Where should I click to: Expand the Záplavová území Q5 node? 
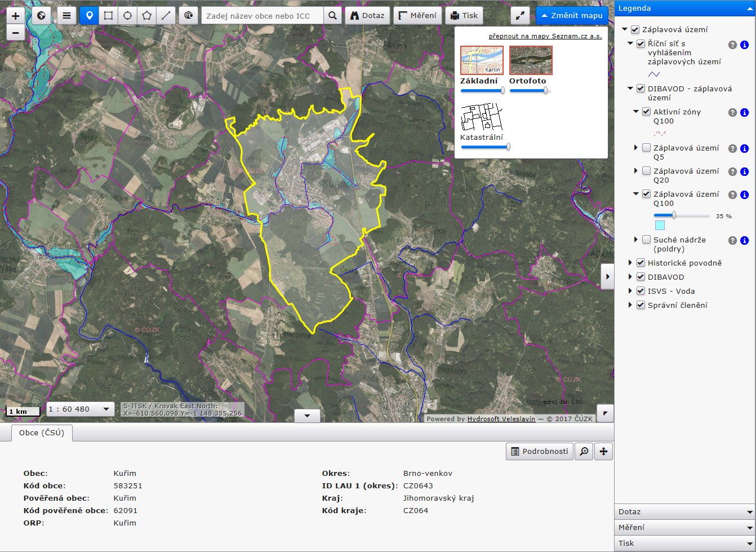(636, 148)
